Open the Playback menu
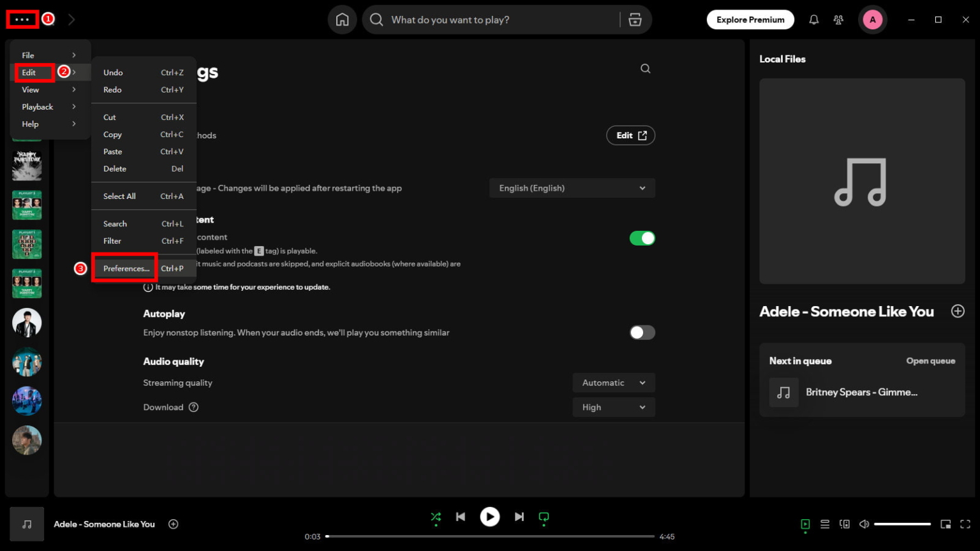The height and width of the screenshot is (551, 980). [37, 107]
